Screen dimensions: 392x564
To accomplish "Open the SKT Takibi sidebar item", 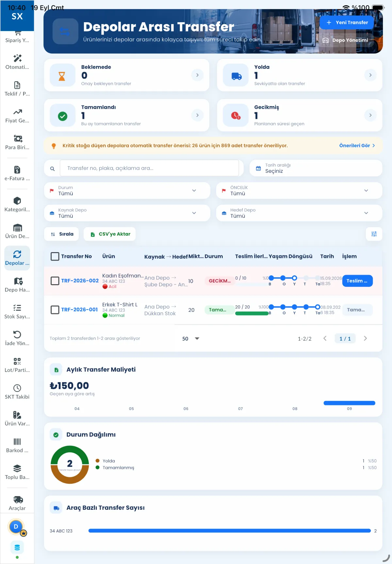I will coord(17,392).
